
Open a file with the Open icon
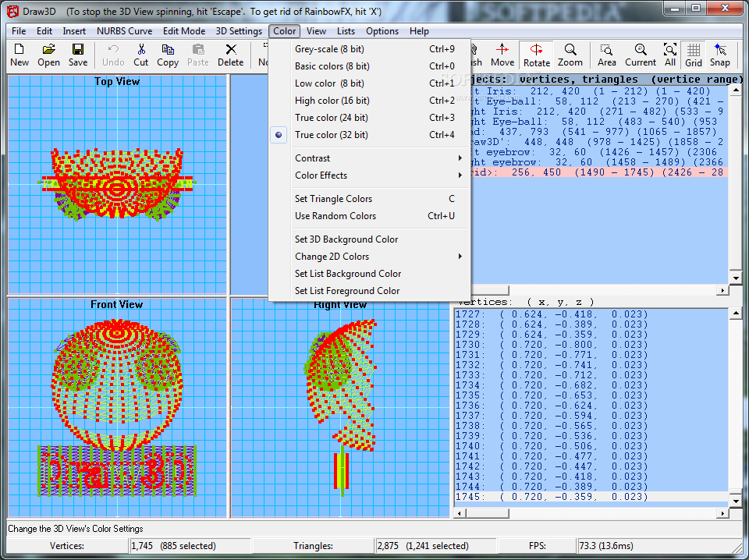tap(48, 55)
